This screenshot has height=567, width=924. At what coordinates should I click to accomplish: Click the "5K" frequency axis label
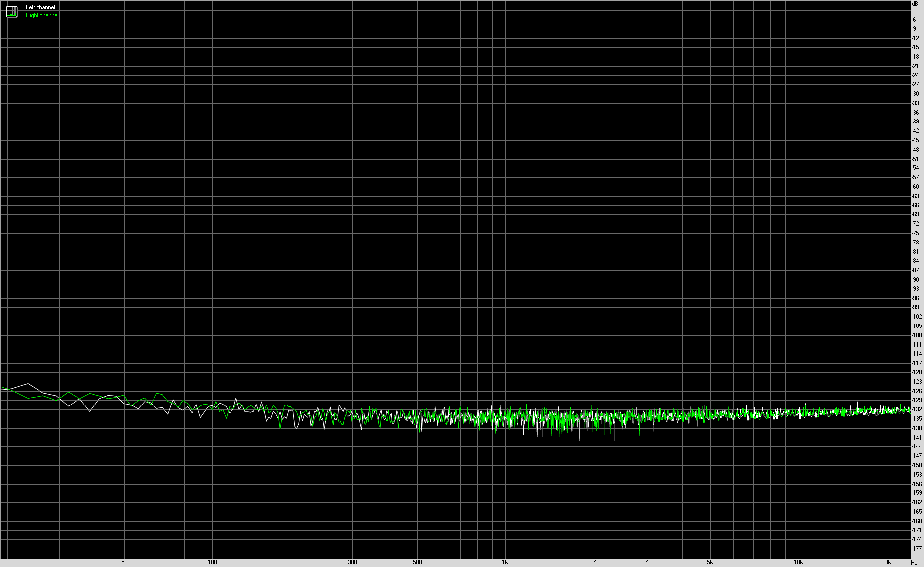(x=710, y=562)
